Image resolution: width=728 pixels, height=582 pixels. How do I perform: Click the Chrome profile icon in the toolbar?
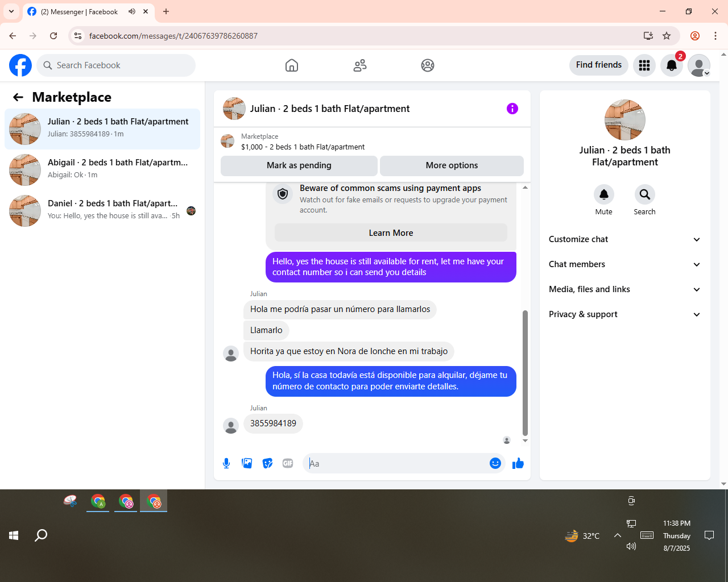coord(695,36)
